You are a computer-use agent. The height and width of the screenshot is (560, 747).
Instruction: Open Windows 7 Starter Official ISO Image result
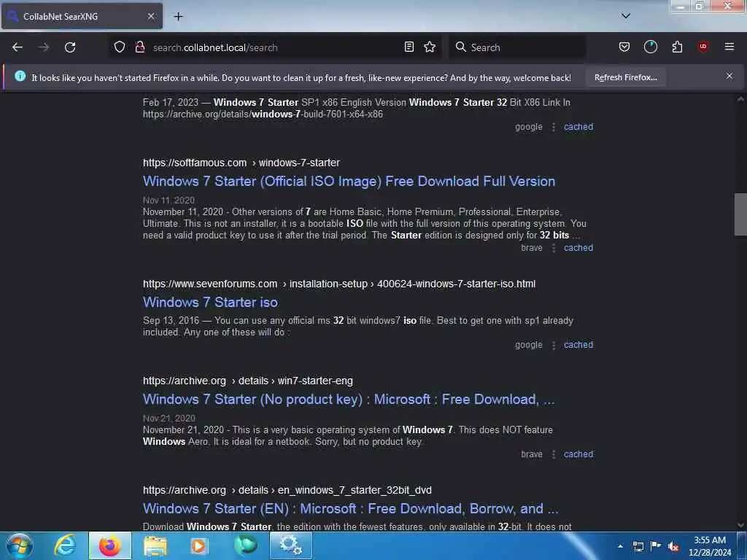[x=349, y=182]
